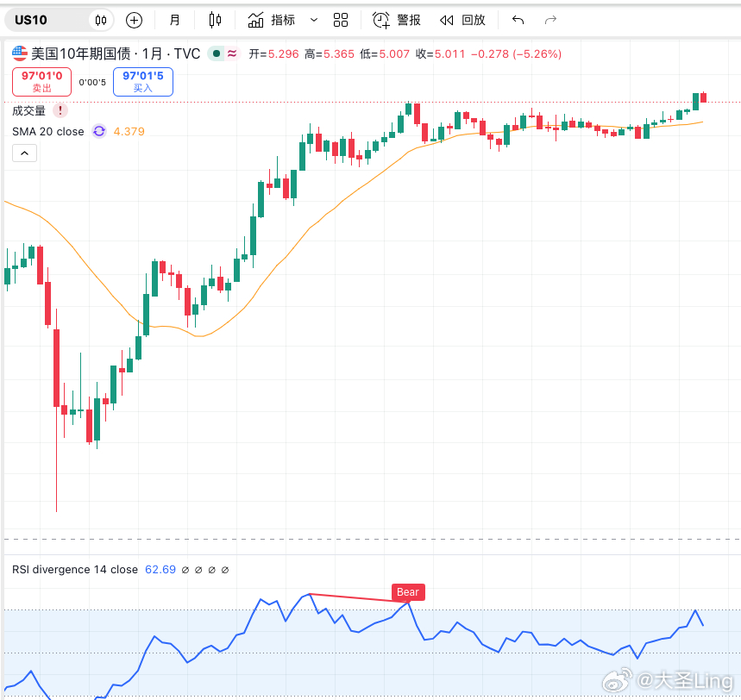Viewport: 741px width, 700px height.
Task: Add a symbol with the plus circle
Action: coord(135,21)
